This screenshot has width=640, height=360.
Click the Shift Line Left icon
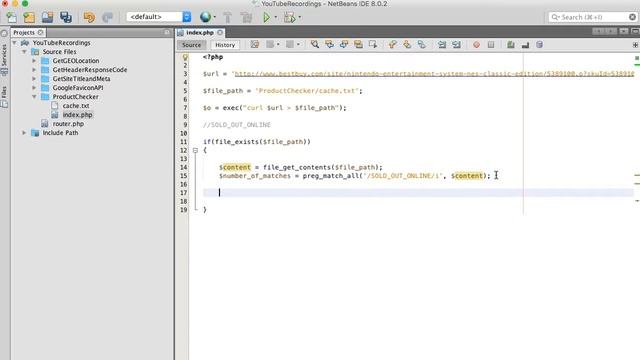point(442,44)
